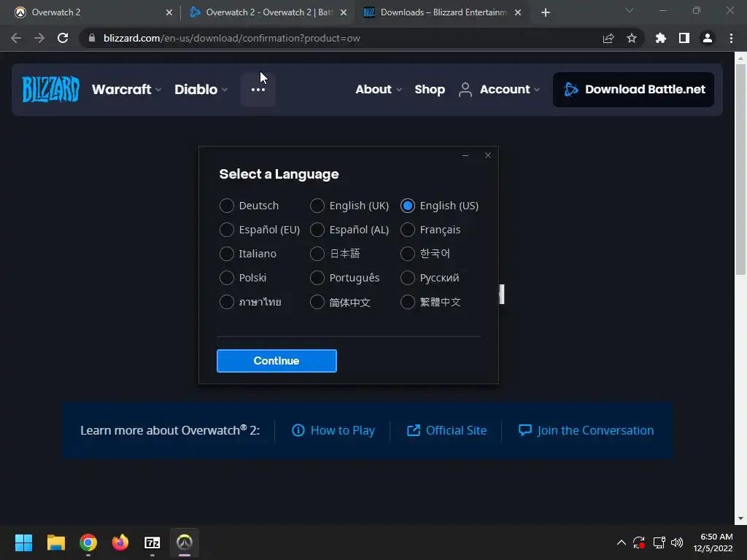Image resolution: width=747 pixels, height=560 pixels.
Task: Go forward to the next page
Action: pyautogui.click(x=39, y=38)
